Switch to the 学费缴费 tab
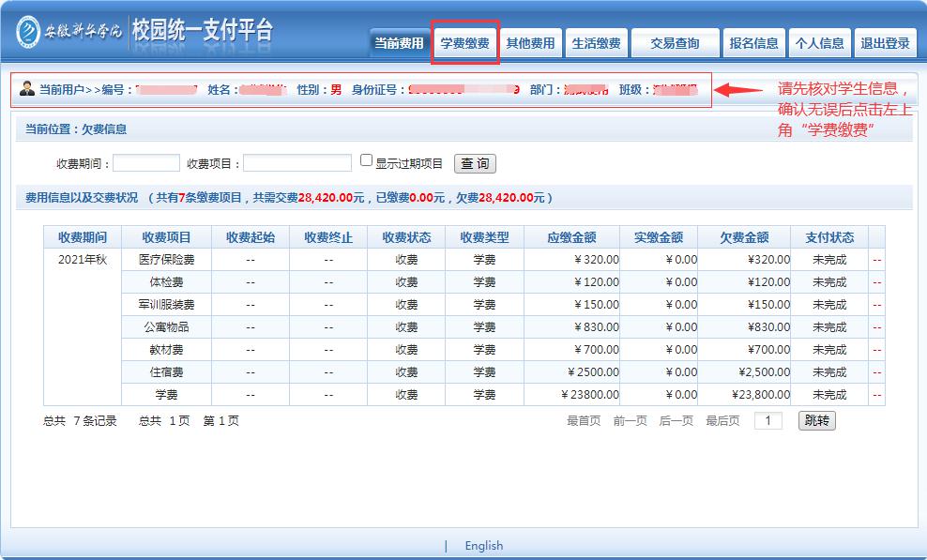Image resolution: width=927 pixels, height=560 pixels. 465,43
